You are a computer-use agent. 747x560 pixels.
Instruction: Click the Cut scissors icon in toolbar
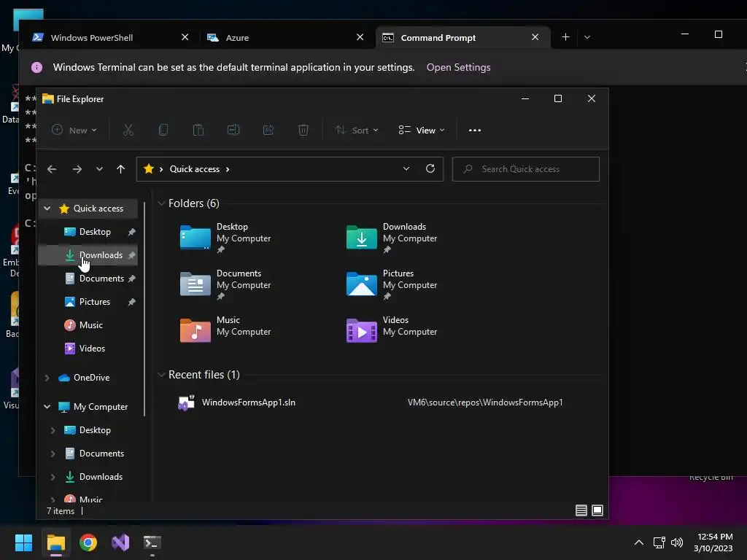128,130
